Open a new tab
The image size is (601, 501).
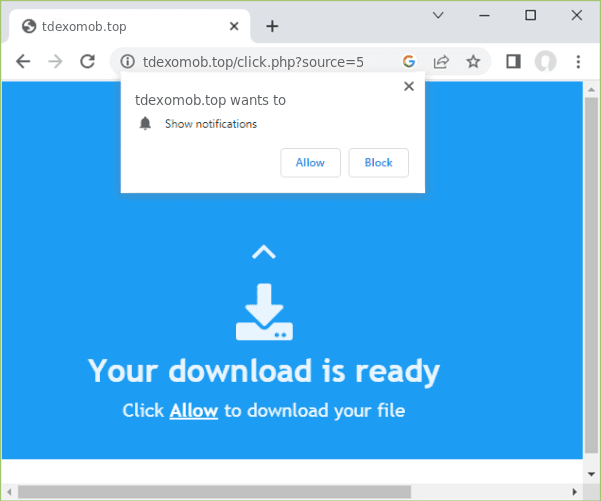click(x=272, y=26)
